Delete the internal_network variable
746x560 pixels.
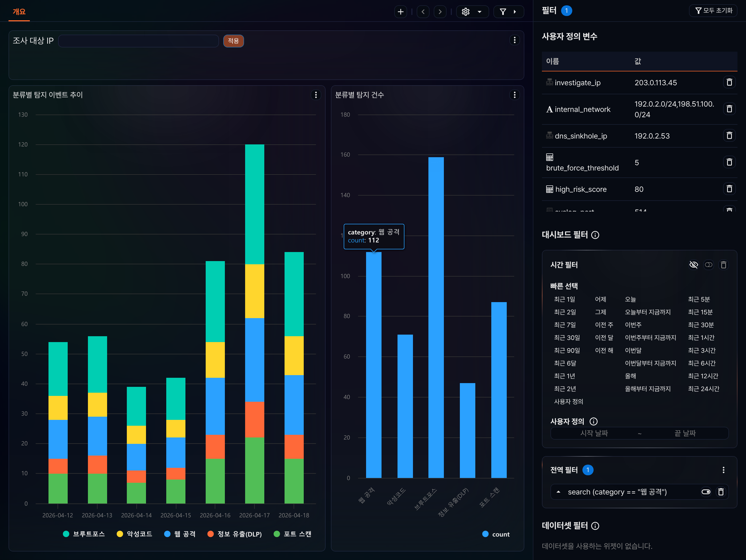(729, 109)
